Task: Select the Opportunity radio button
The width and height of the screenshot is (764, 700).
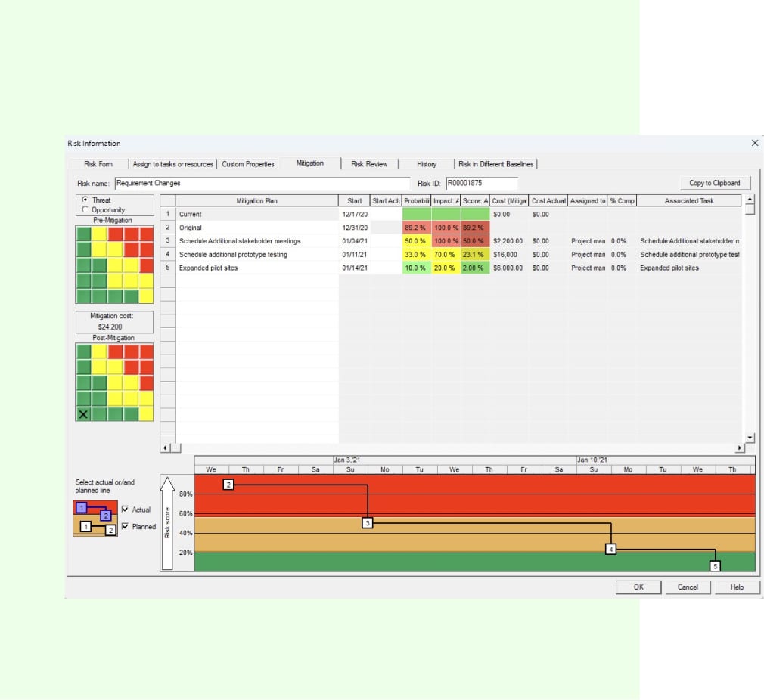Action: point(85,209)
